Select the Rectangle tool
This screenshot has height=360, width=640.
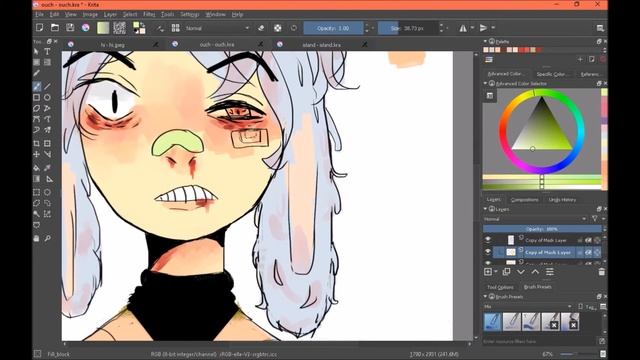tap(36, 97)
